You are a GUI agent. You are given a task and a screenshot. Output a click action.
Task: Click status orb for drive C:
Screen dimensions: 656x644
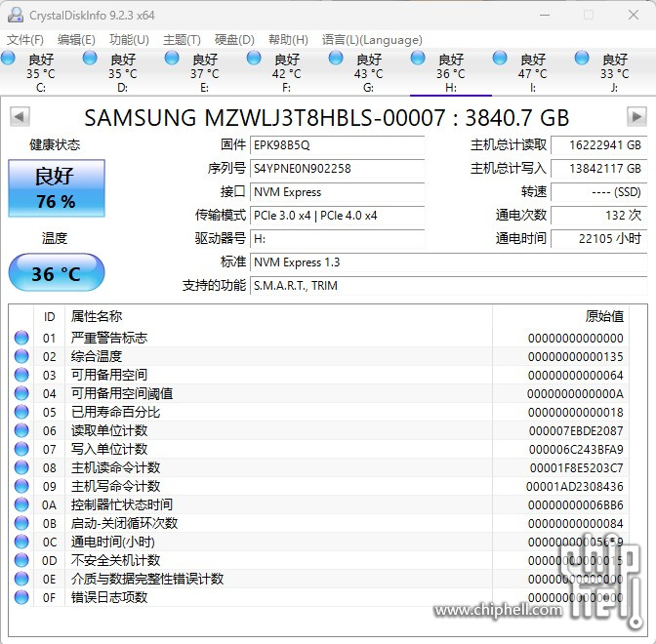(8, 58)
